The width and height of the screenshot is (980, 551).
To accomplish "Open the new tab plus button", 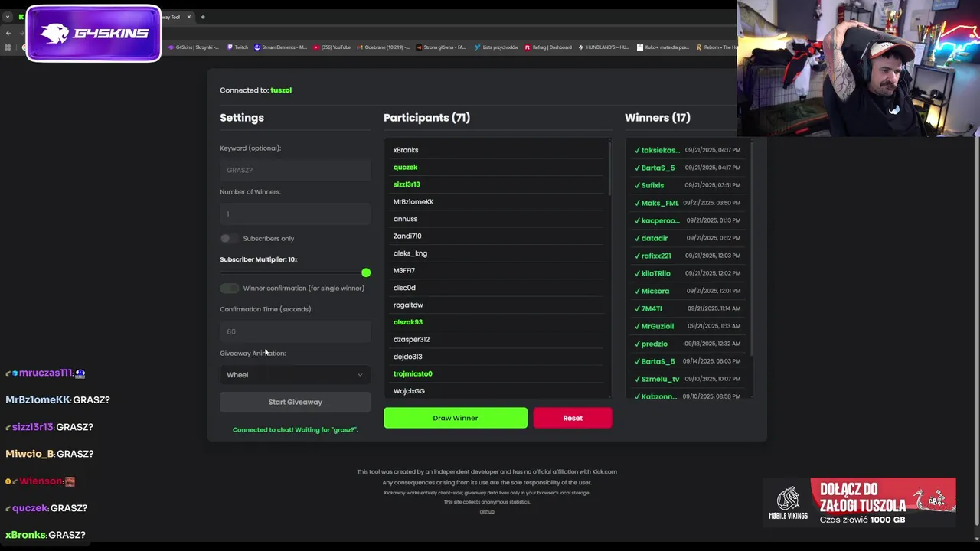I will coord(203,17).
